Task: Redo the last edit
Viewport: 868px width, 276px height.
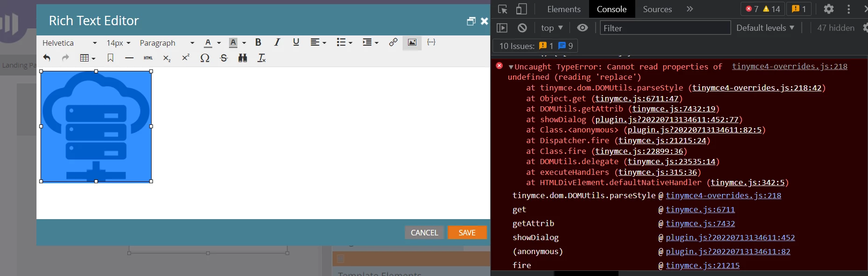Action: [x=65, y=58]
